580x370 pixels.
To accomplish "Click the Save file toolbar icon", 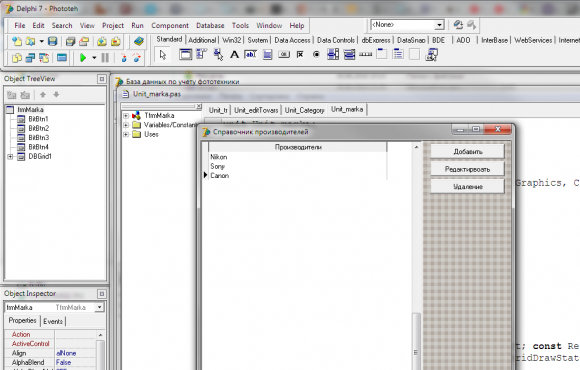I will [x=53, y=41].
